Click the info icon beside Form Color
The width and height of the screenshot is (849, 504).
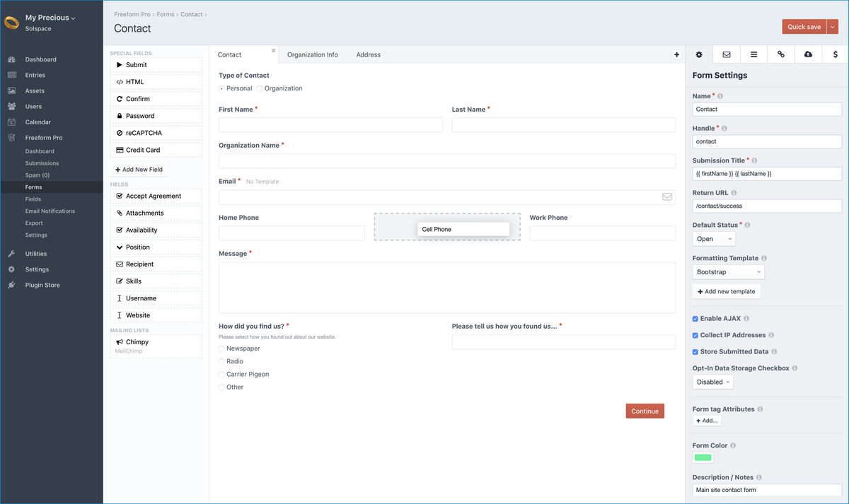point(733,446)
